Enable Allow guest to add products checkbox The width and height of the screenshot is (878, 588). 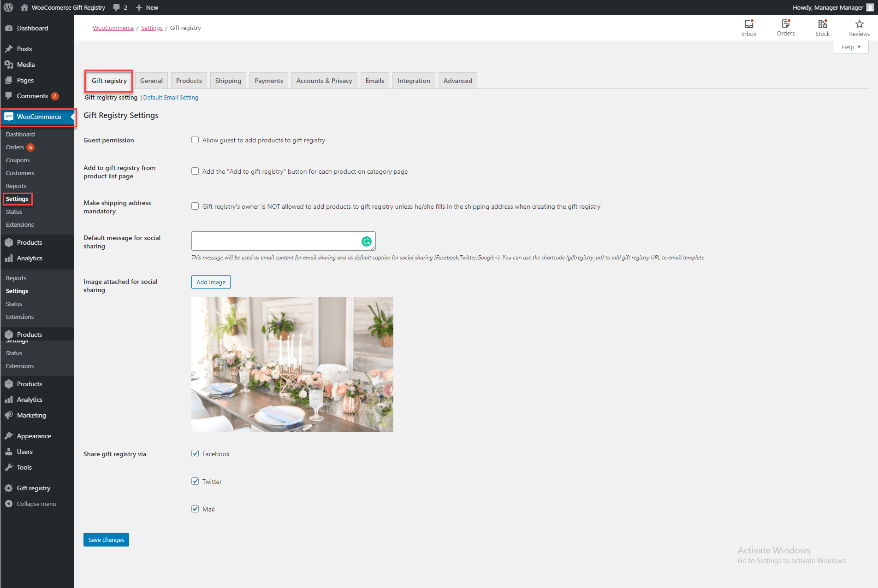coord(195,140)
